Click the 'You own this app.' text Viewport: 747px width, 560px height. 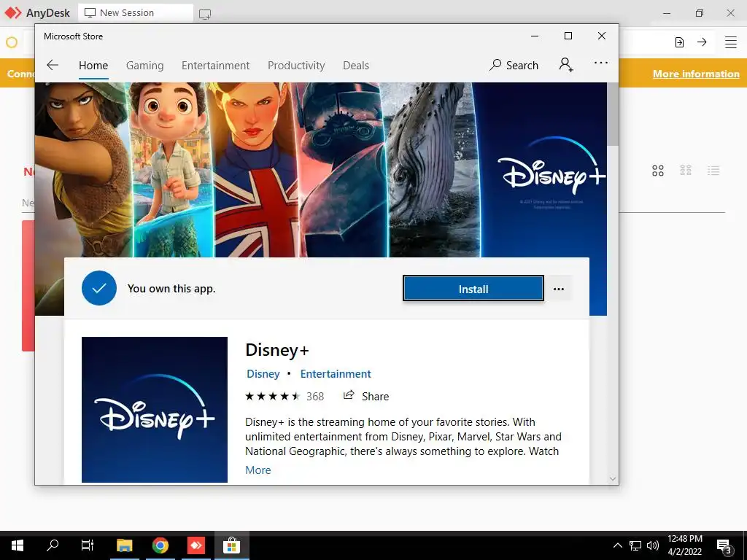[x=171, y=289]
